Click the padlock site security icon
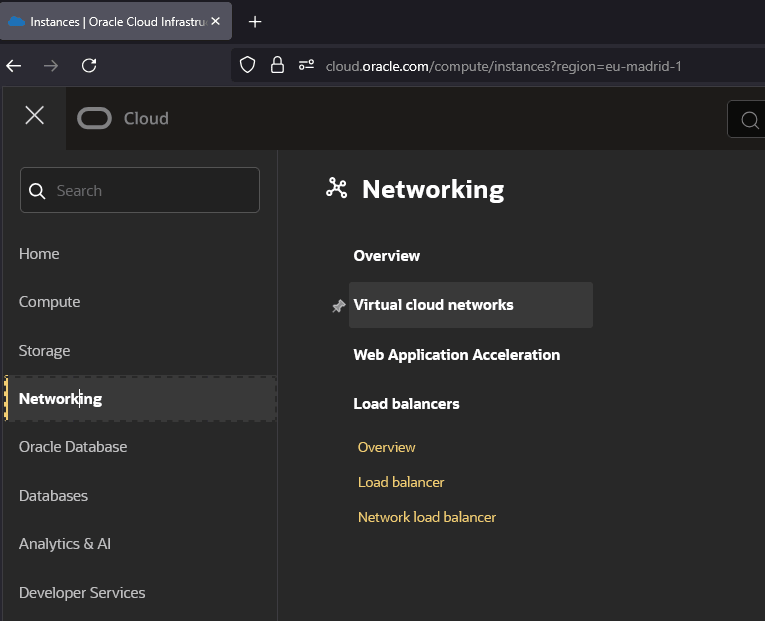765x621 pixels. [277, 64]
